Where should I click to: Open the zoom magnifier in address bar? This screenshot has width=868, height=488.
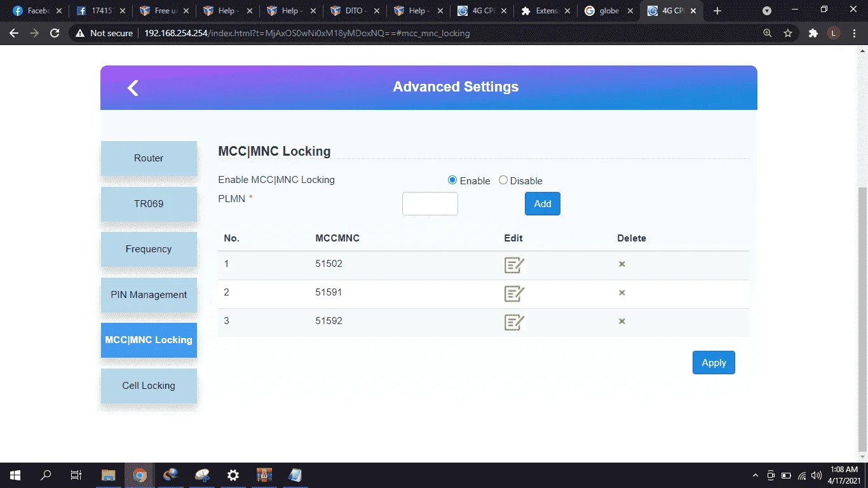(768, 33)
